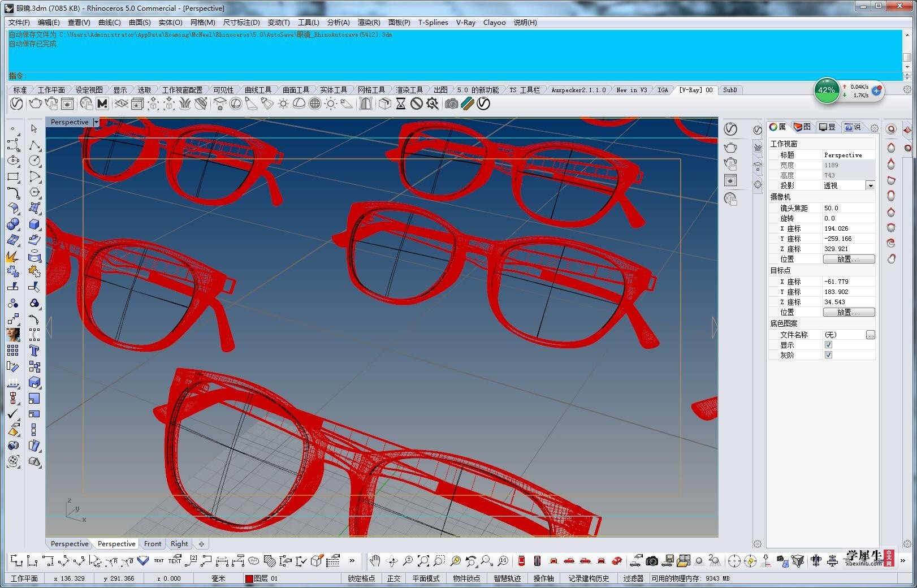Click the V-Ray grass fur icon

coord(185,103)
